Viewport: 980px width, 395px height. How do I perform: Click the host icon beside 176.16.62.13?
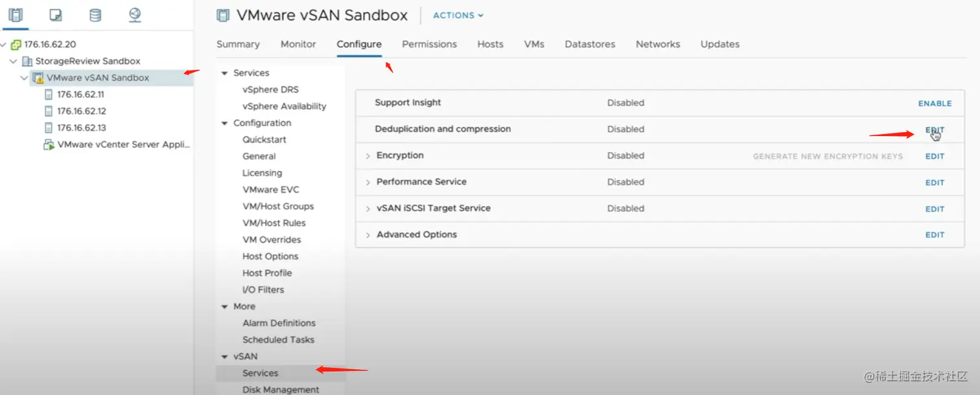(x=49, y=128)
